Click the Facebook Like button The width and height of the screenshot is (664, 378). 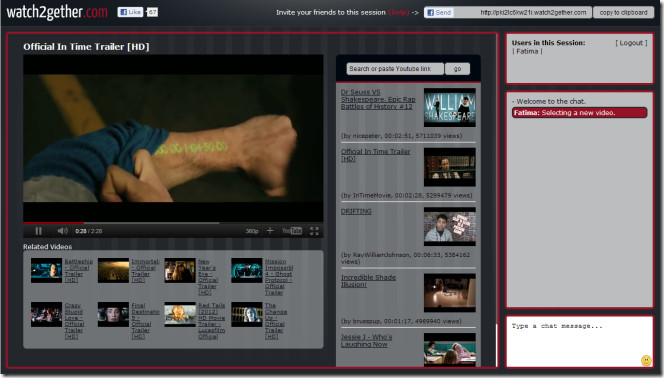[130, 12]
